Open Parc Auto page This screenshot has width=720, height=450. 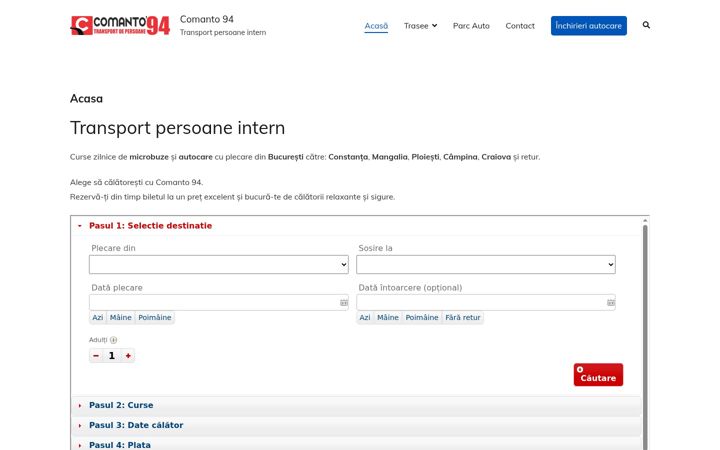click(x=471, y=26)
